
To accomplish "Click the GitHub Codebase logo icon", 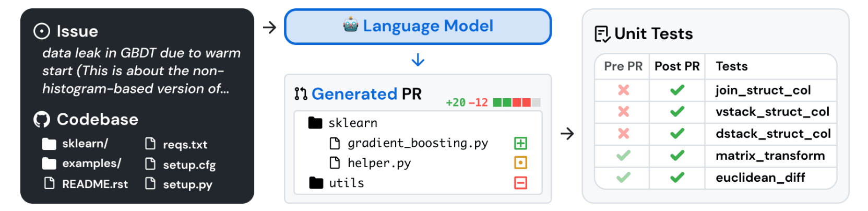I will [x=42, y=120].
